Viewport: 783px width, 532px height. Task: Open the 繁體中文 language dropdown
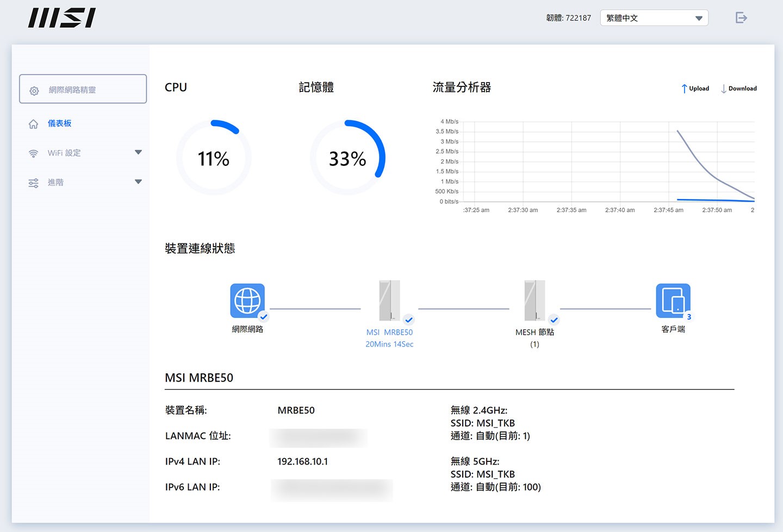point(654,17)
